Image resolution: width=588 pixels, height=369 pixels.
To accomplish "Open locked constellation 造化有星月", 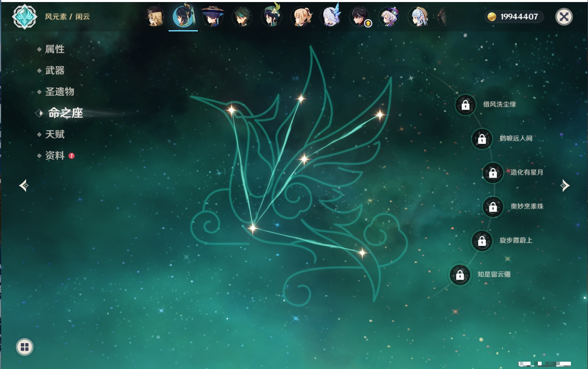I will tap(493, 173).
